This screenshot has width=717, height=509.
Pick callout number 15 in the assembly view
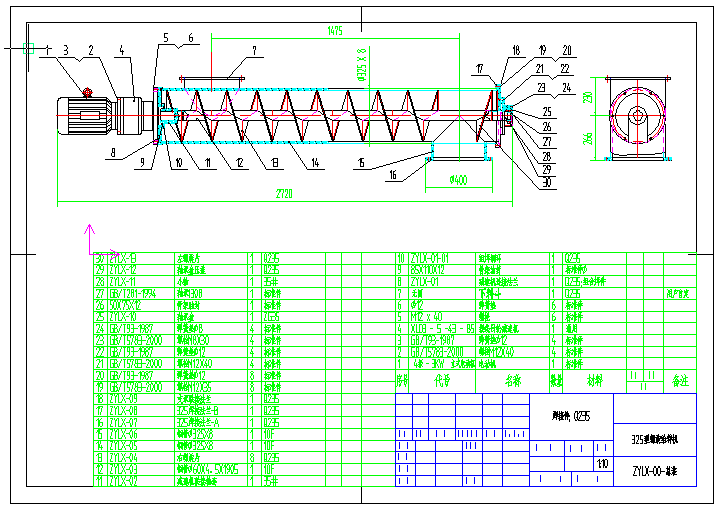pyautogui.click(x=361, y=163)
